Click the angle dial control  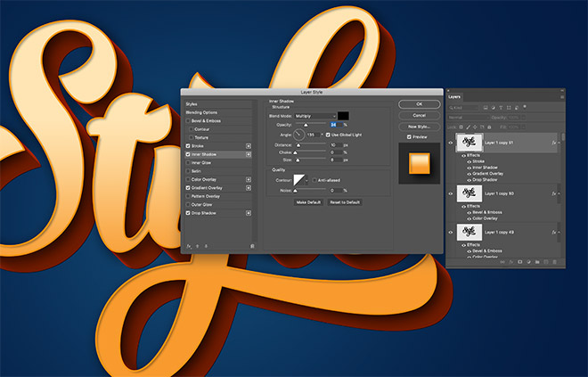[299, 134]
